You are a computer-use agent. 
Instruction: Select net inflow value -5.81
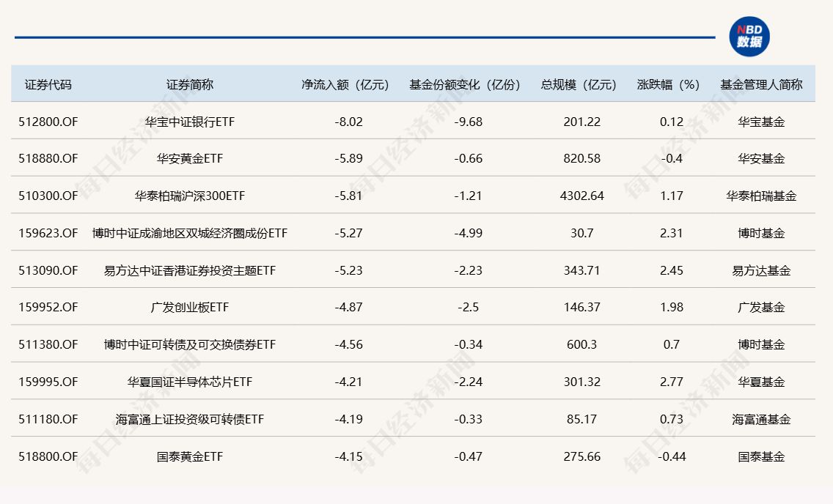coord(348,196)
